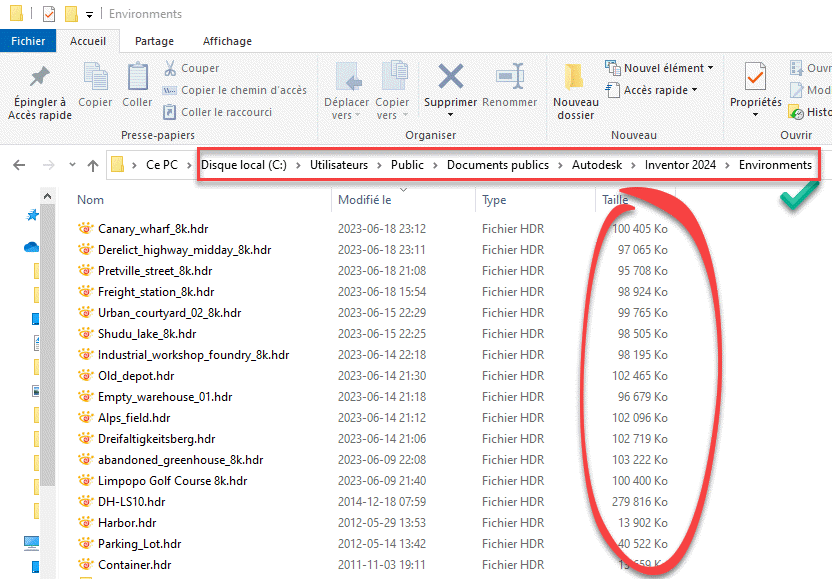
Task: Click the Renommer icon
Action: coord(510,78)
